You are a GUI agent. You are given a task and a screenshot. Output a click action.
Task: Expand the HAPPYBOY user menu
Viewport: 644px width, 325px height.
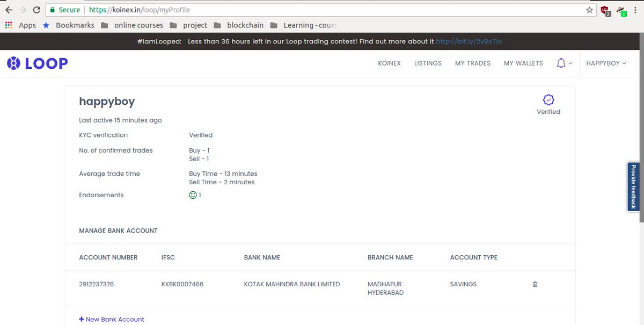click(606, 63)
